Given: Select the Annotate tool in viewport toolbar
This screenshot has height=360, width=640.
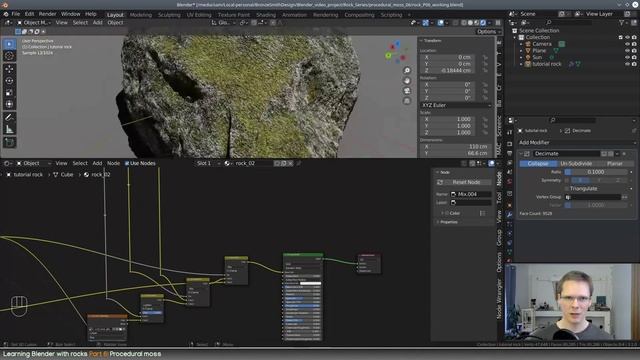Looking at the screenshot, I should coord(9,117).
